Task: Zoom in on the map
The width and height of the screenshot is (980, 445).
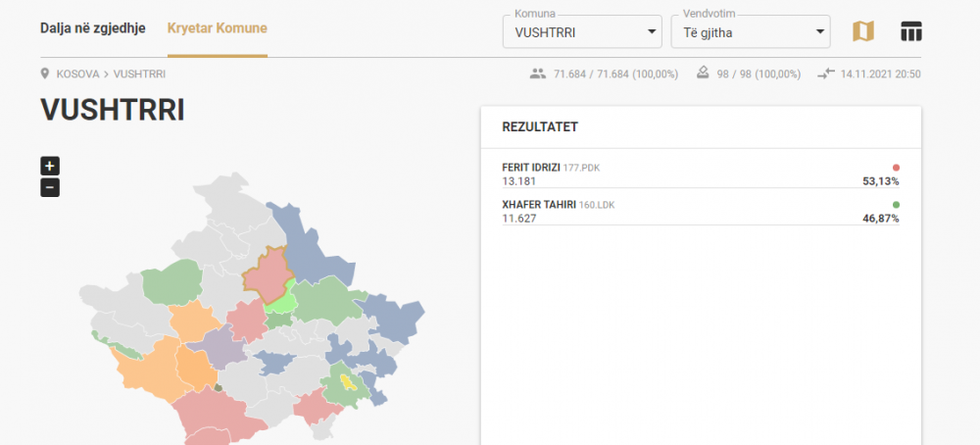Action: click(x=50, y=166)
